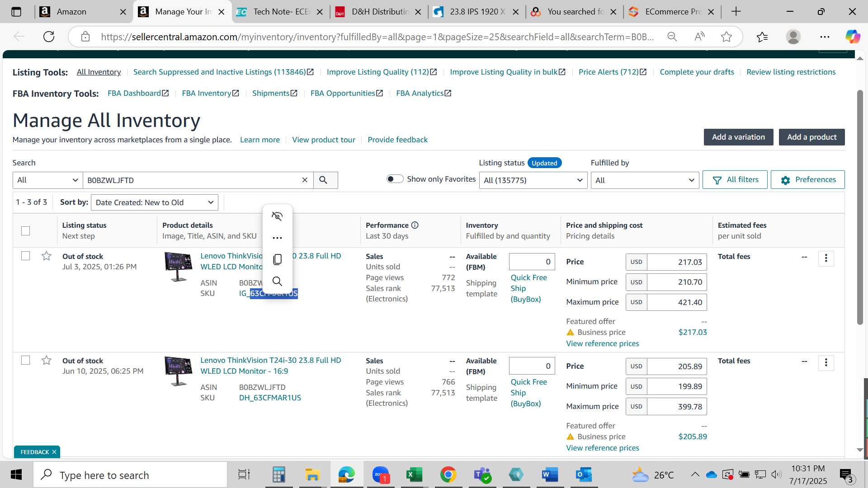This screenshot has height=488, width=868.
Task: Open Edge favorites list icon
Action: coord(762,37)
